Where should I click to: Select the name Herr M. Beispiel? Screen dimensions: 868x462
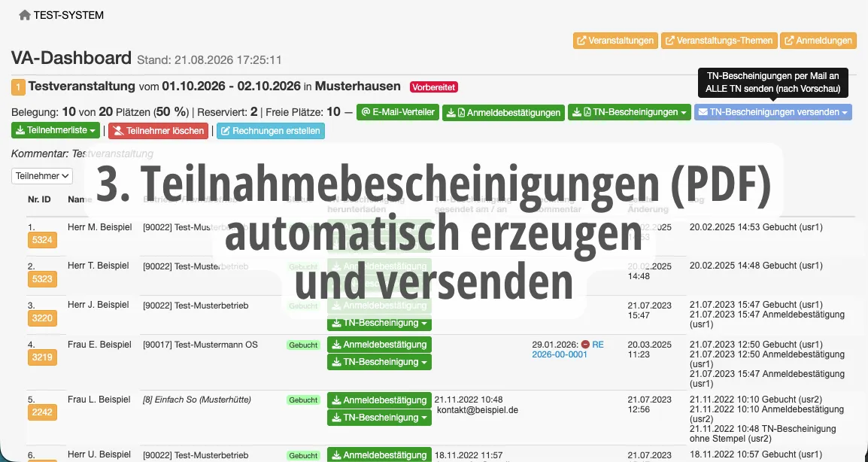click(x=99, y=226)
